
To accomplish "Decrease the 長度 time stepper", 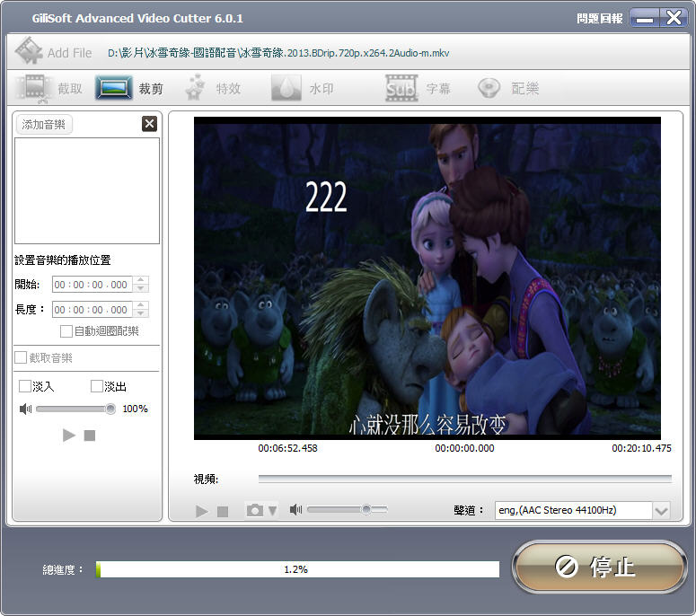I will click(x=141, y=313).
